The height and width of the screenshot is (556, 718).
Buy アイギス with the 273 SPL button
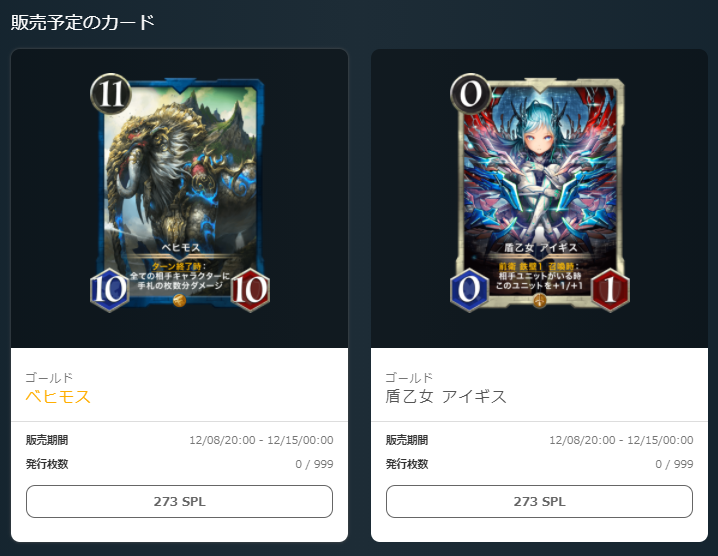pyautogui.click(x=539, y=501)
